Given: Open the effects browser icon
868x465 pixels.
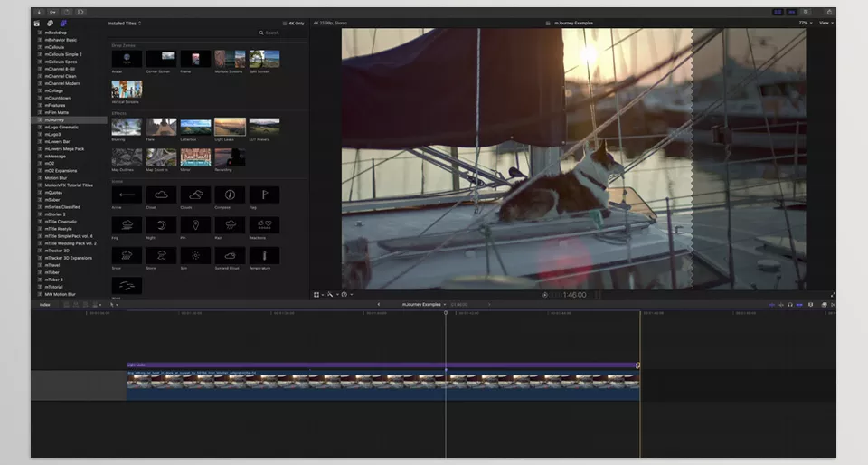Looking at the screenshot, I should tap(824, 305).
